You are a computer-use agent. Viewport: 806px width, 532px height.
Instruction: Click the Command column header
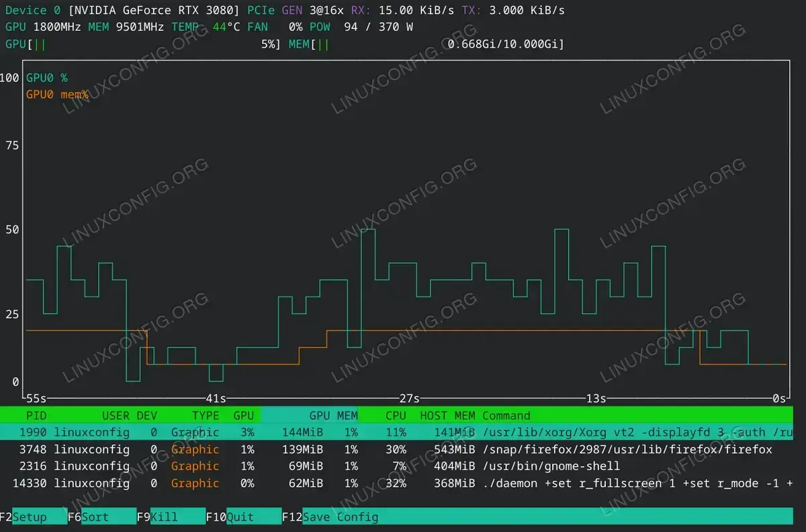pyautogui.click(x=506, y=415)
